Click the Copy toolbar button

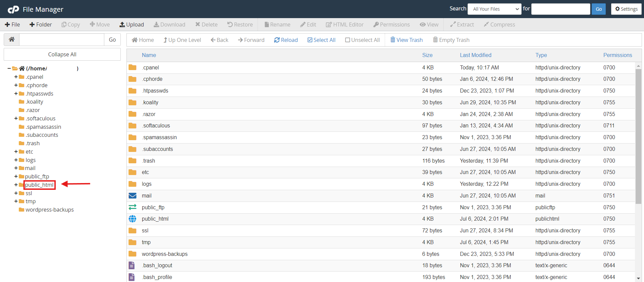(71, 24)
